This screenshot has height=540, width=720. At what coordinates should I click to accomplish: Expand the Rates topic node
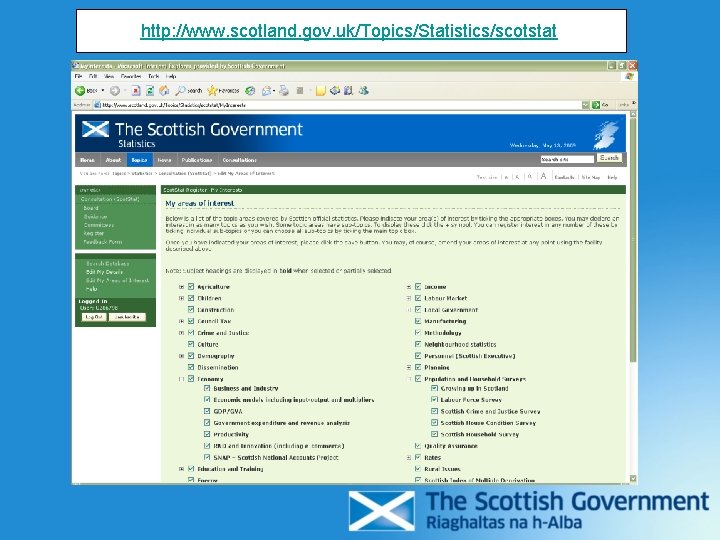pos(409,457)
